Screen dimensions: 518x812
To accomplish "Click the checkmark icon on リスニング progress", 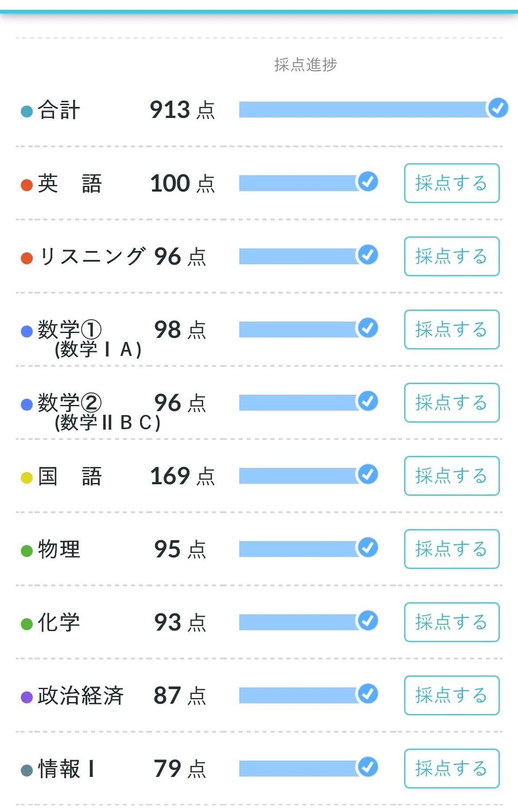I will pyautogui.click(x=367, y=255).
